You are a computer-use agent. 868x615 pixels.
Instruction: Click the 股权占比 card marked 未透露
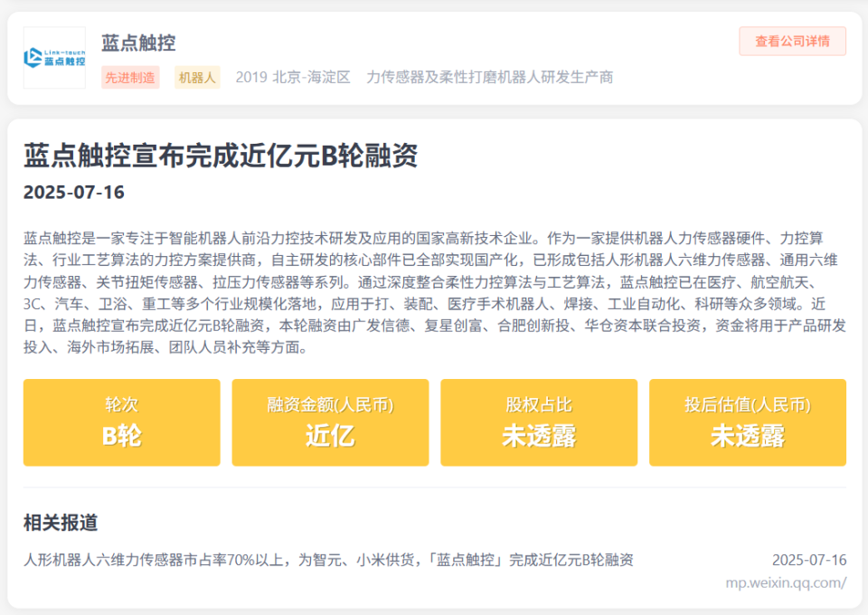[540, 422]
